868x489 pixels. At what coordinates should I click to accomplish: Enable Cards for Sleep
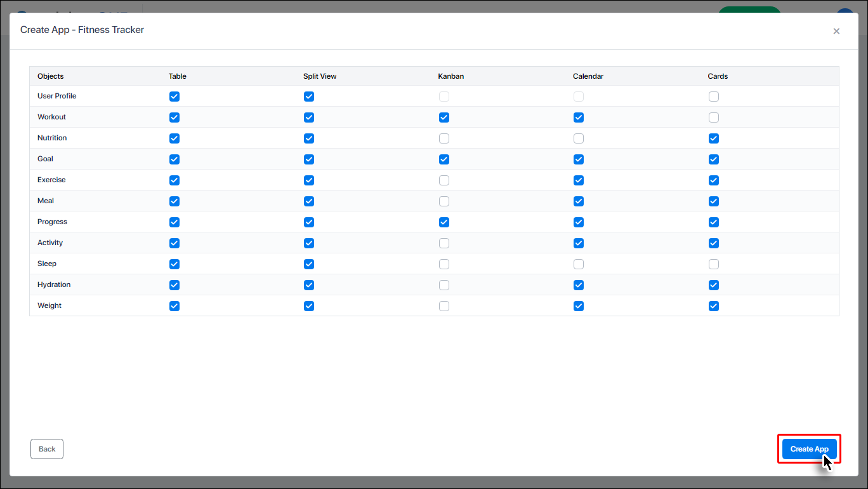[714, 264]
